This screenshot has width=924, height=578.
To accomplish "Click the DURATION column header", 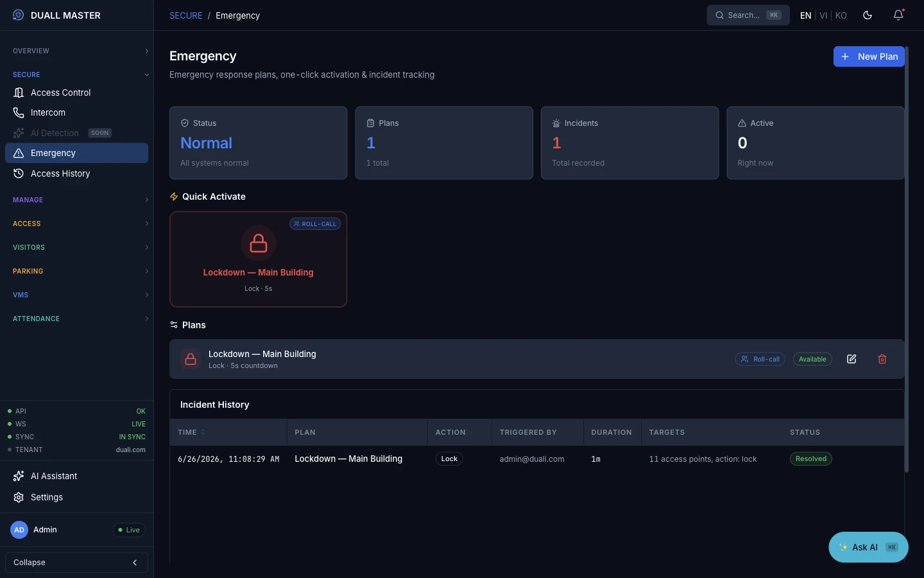I will pos(612,432).
